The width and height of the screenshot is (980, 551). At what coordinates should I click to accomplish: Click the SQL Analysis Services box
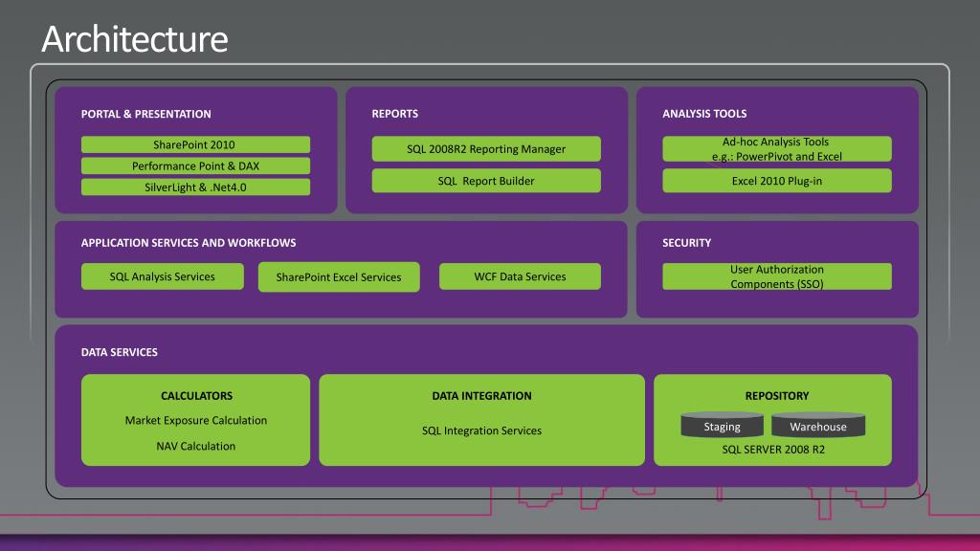[x=163, y=276]
